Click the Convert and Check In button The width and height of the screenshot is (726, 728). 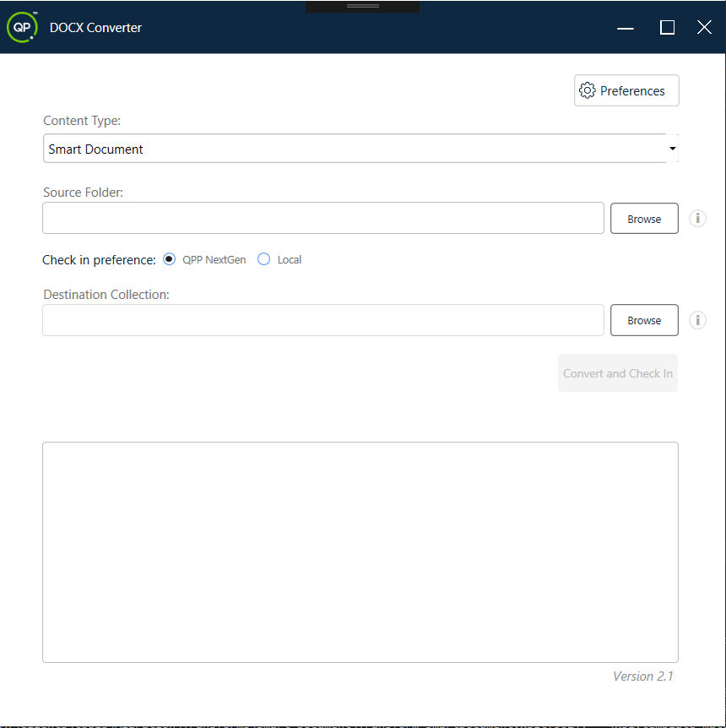(617, 372)
